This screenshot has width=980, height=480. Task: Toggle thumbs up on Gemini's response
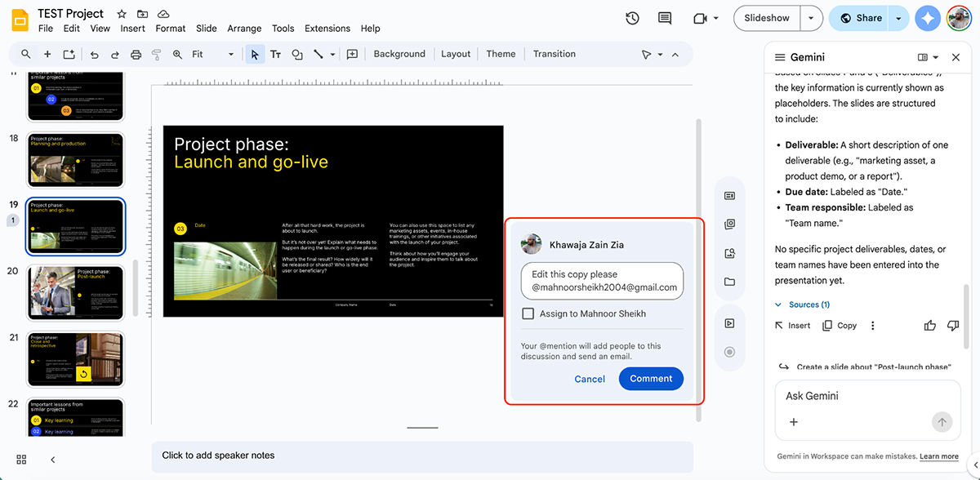(929, 325)
